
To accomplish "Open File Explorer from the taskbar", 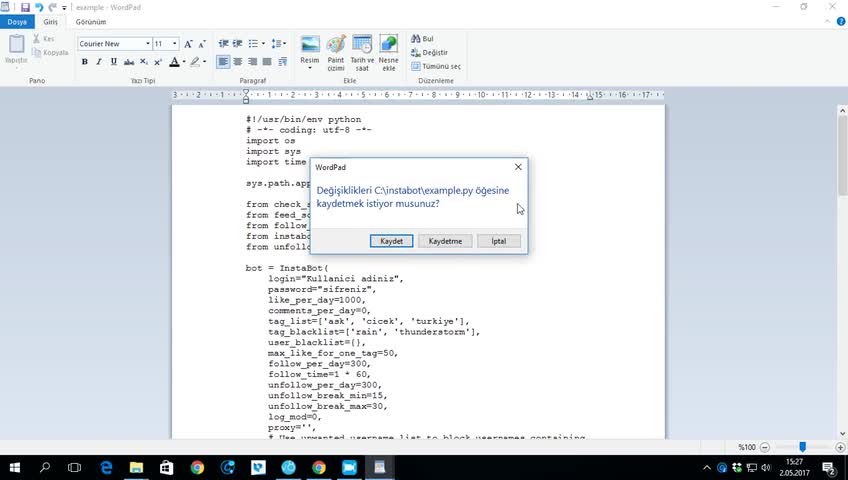I will point(136,468).
